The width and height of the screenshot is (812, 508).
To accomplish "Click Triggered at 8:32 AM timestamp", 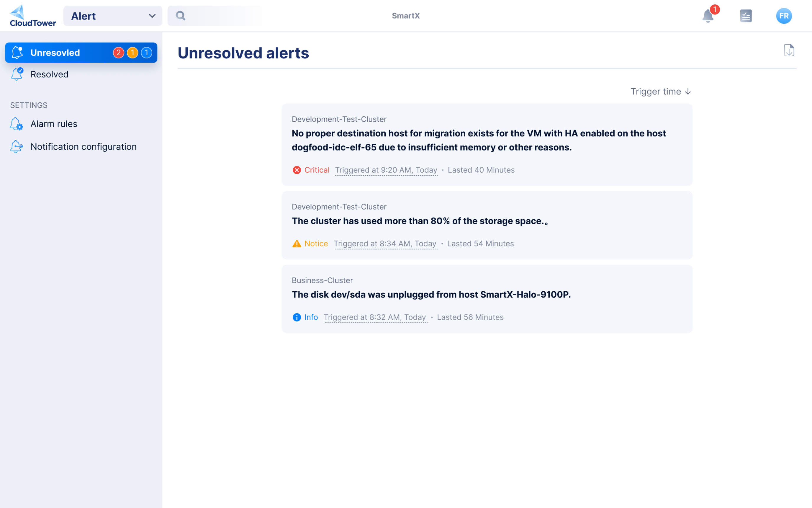I will tap(375, 317).
